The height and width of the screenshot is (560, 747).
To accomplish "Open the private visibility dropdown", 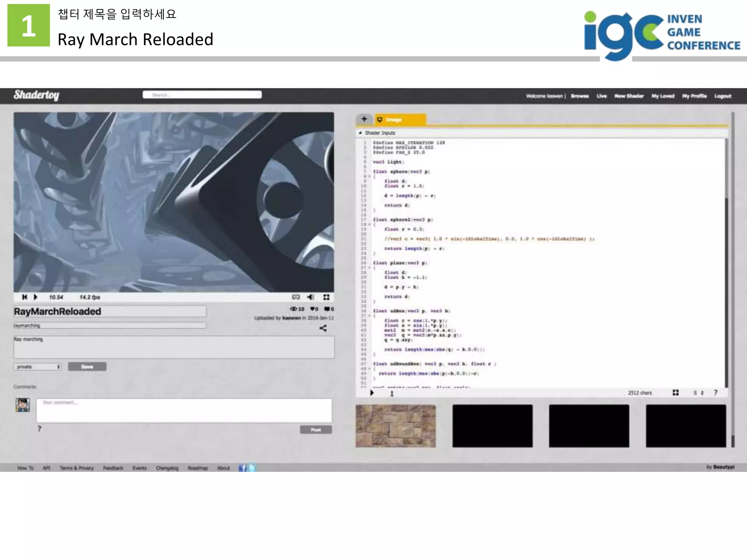I will click(38, 367).
